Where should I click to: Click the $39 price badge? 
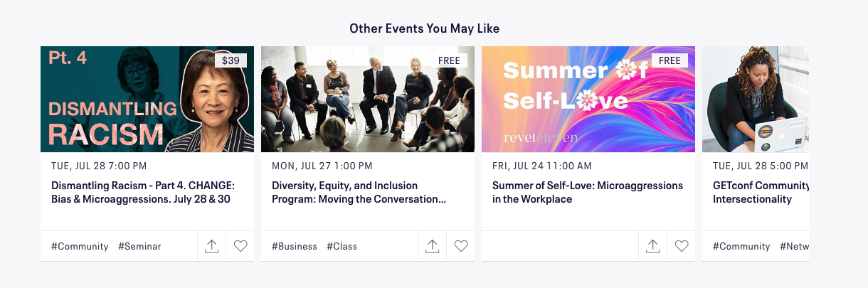[231, 60]
